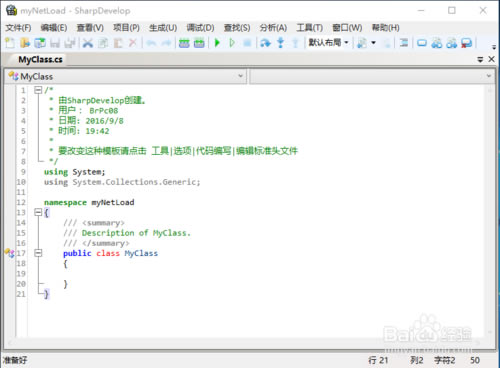Collapse the namespace fold on line 13
This screenshot has height=368, width=500.
(38, 212)
